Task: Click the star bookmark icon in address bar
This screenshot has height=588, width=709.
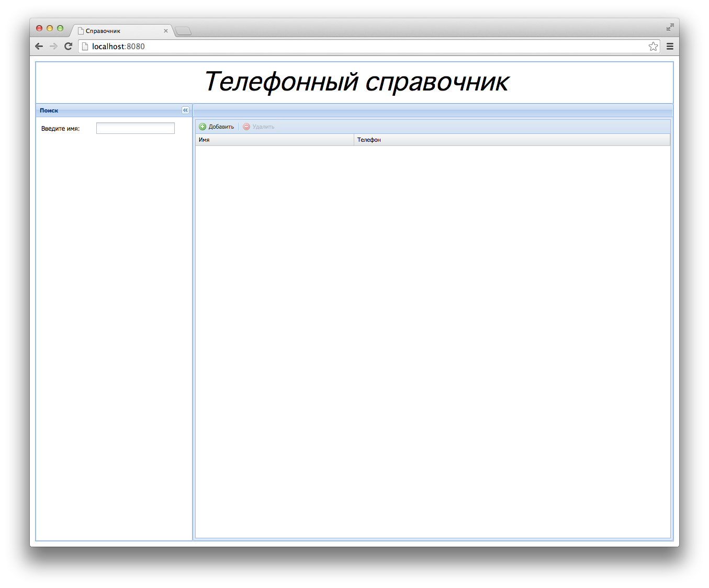Action: (653, 46)
